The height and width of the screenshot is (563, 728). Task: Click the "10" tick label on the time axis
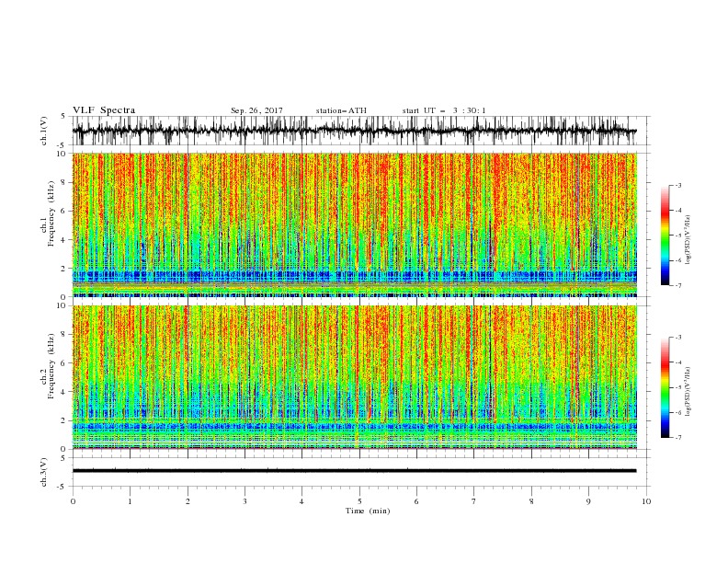click(646, 501)
